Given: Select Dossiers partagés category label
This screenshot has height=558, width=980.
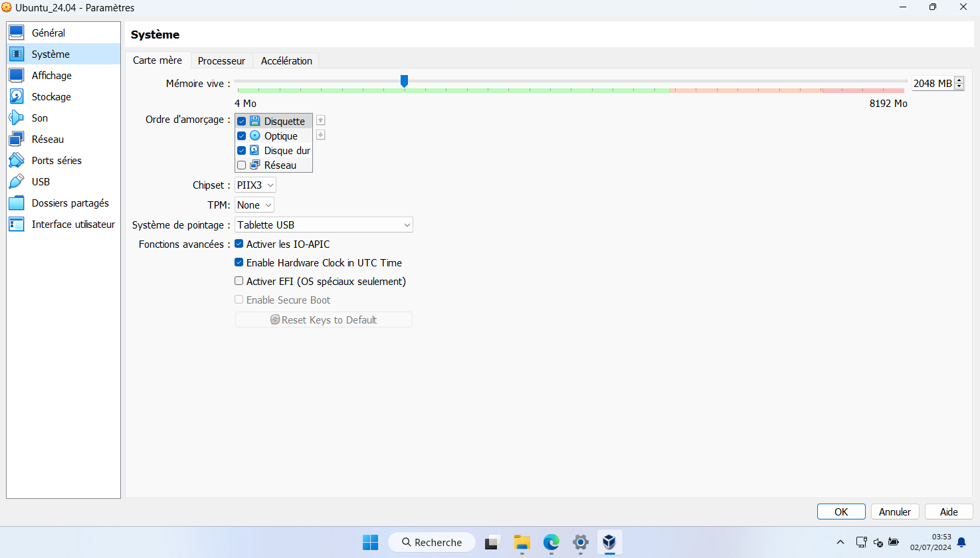Looking at the screenshot, I should point(70,203).
